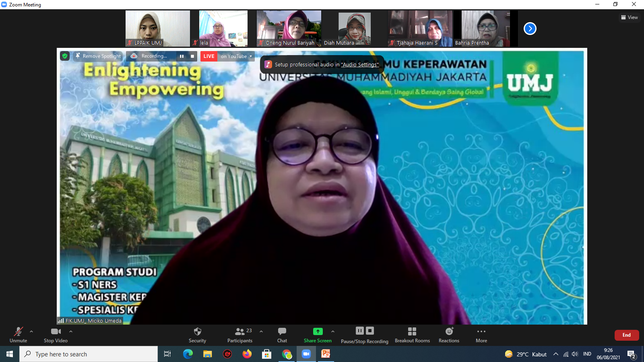Expand Share Screen options arrow
This screenshot has width=644, height=362.
333,331
